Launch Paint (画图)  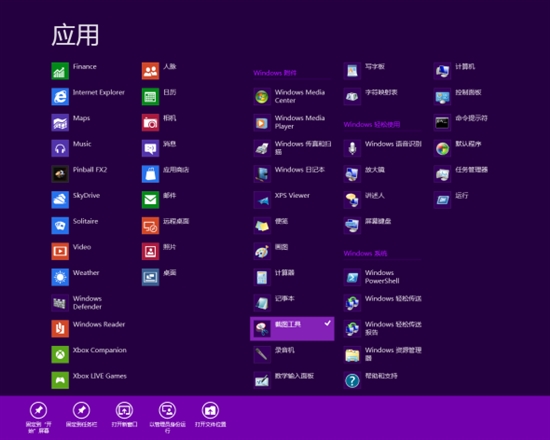(x=271, y=251)
